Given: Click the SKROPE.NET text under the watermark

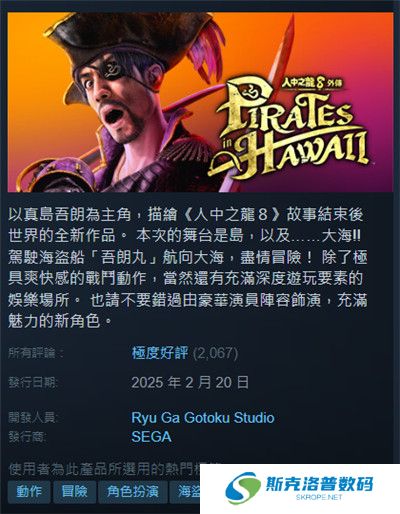Looking at the screenshot, I should [x=319, y=497].
